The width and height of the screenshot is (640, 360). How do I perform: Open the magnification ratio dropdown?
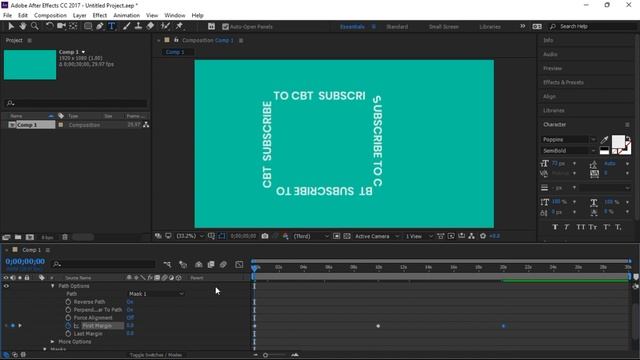[x=190, y=236]
